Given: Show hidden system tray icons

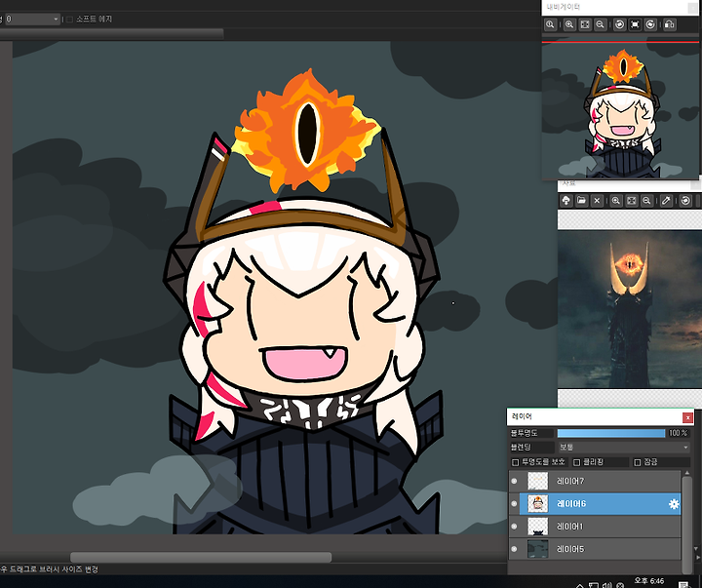Looking at the screenshot, I should point(580,586).
